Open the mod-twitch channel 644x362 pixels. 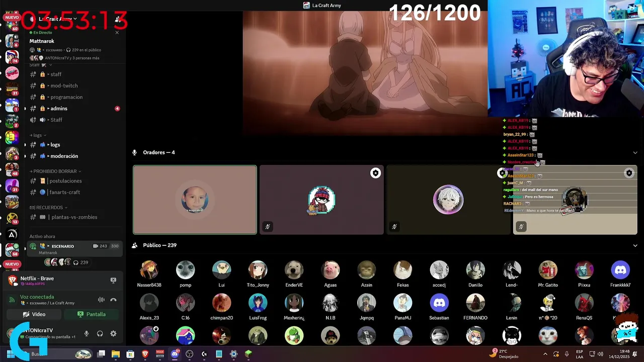pyautogui.click(x=74, y=85)
